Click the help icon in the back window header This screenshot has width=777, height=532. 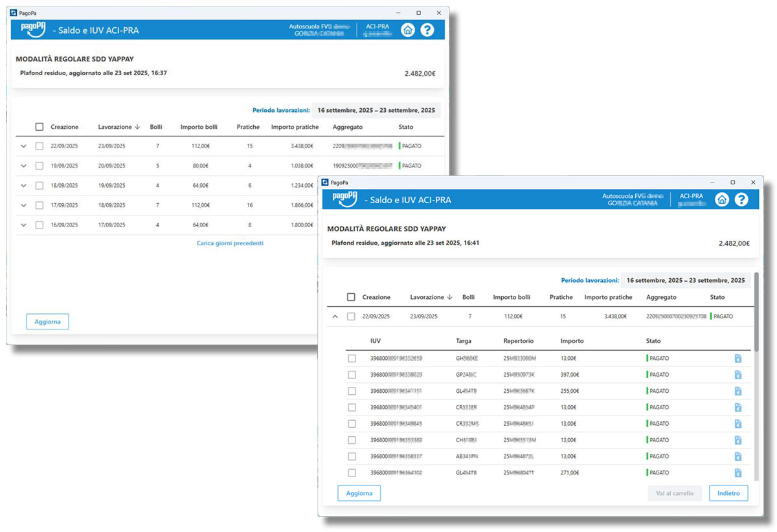427,30
